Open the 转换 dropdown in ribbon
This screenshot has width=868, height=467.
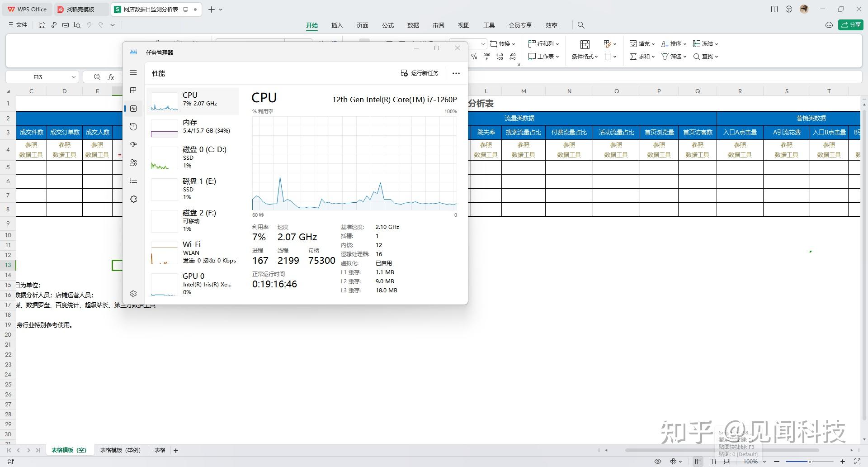pyautogui.click(x=503, y=44)
